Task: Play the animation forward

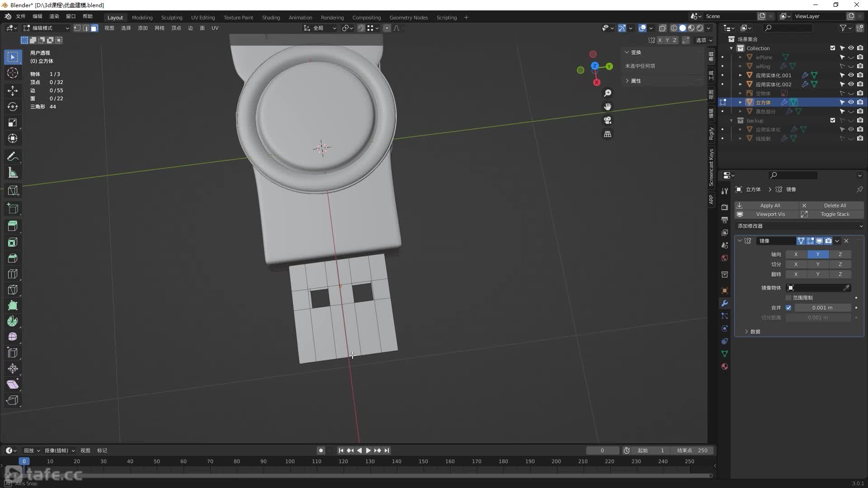Action: (x=368, y=450)
